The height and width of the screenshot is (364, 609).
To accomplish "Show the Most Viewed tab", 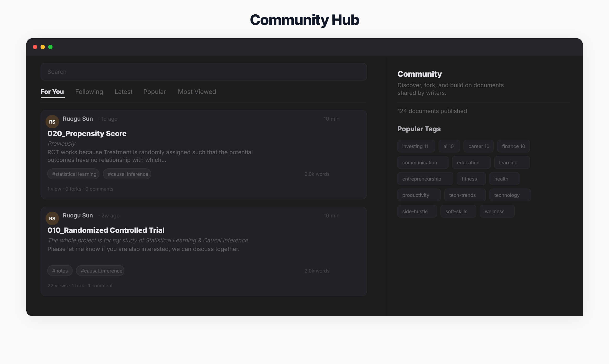I will click(x=197, y=92).
